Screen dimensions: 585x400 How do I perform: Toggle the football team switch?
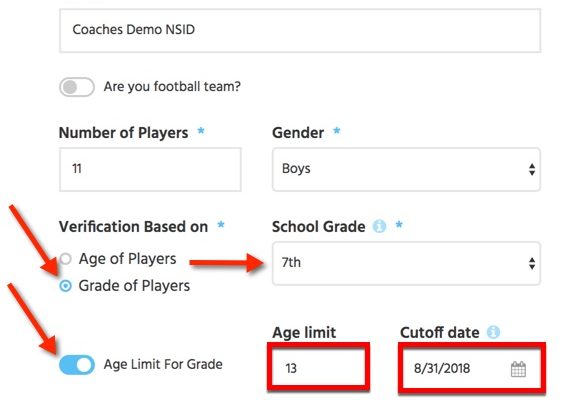(77, 87)
